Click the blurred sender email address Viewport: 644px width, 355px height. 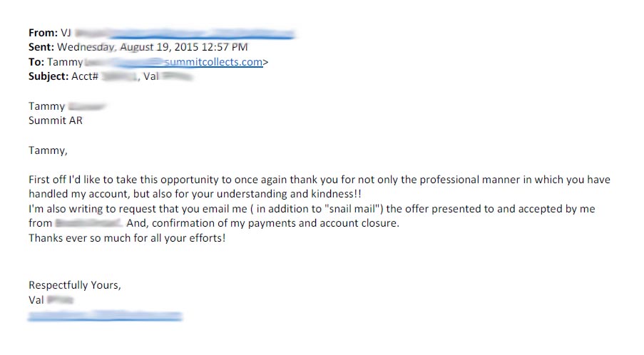pos(185,34)
